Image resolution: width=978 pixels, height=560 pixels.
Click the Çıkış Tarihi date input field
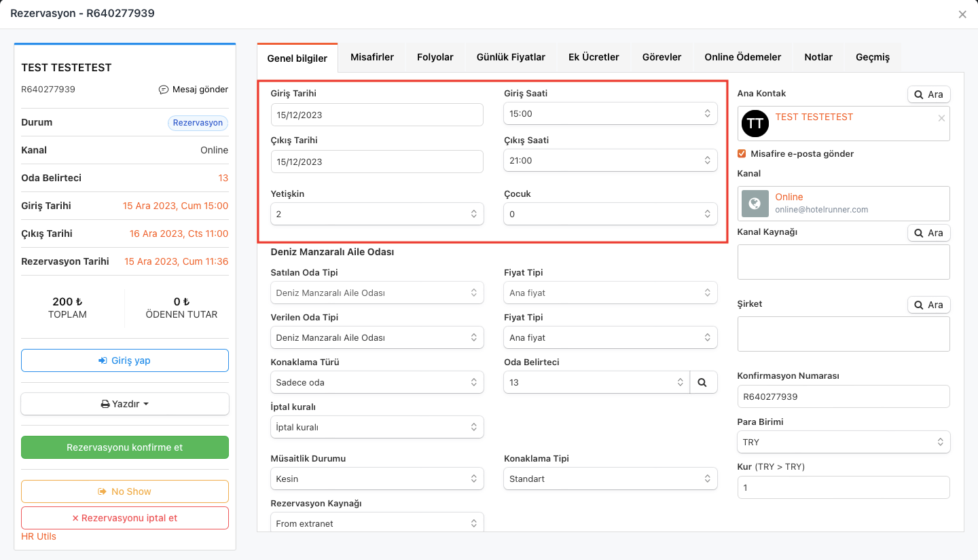coord(377,162)
